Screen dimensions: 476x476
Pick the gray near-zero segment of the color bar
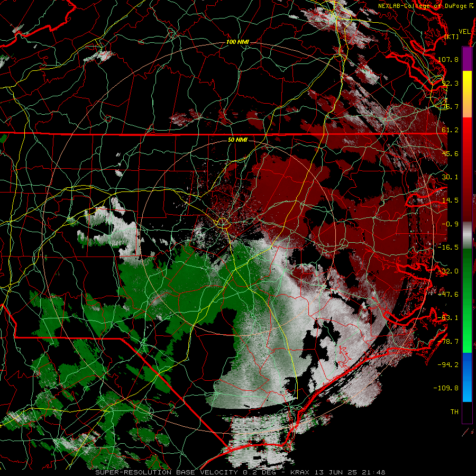coord(467,235)
